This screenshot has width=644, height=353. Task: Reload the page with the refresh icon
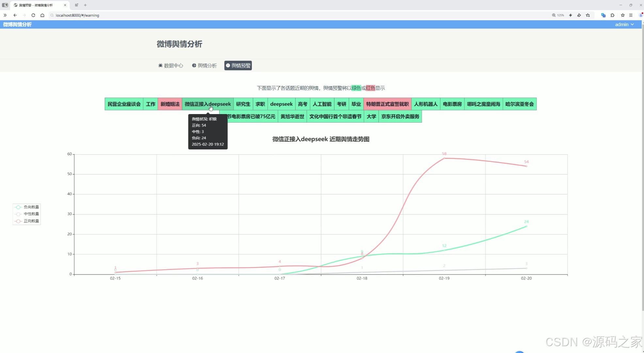click(x=33, y=15)
